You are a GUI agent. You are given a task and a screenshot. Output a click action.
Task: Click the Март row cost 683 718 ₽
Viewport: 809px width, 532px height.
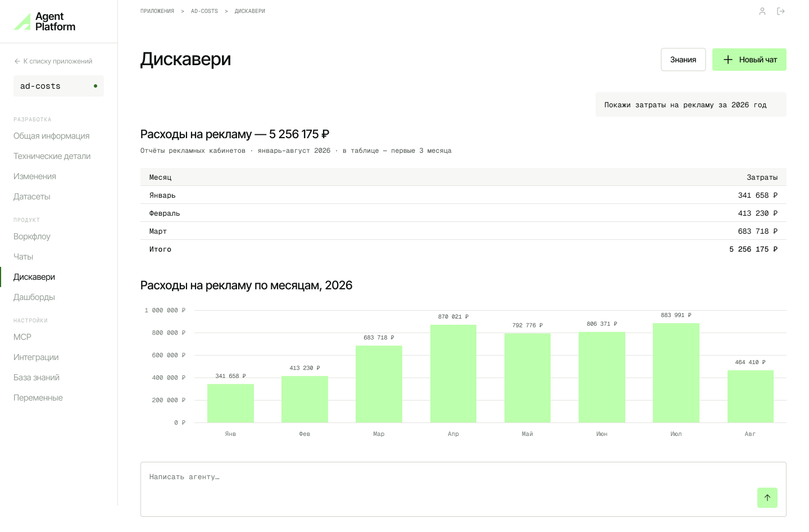pos(758,231)
